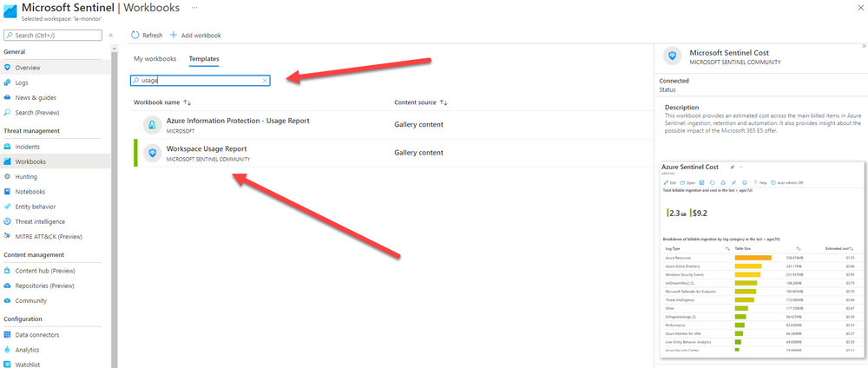Switch to My workbooks tab

pyautogui.click(x=155, y=59)
